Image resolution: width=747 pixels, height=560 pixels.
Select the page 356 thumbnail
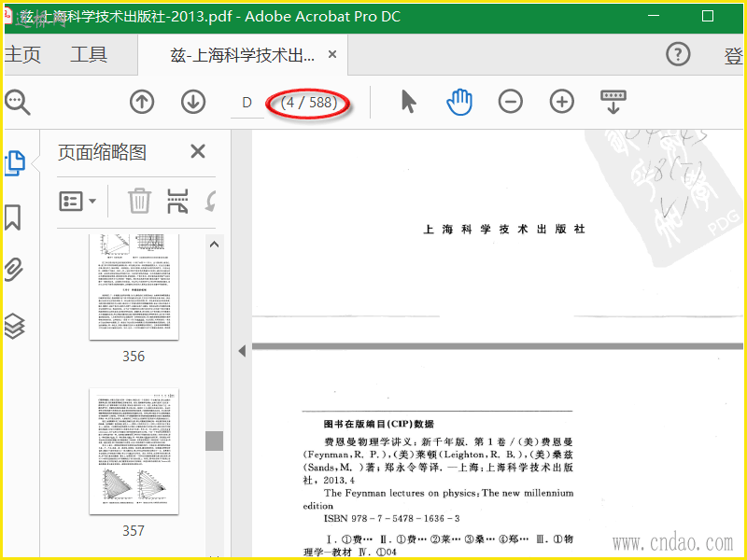tap(134, 287)
